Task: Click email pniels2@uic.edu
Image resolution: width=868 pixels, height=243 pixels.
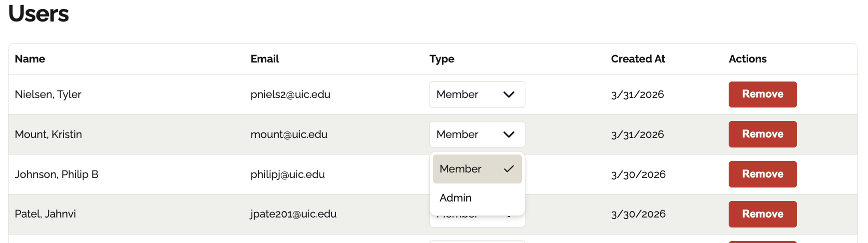Action: click(291, 94)
